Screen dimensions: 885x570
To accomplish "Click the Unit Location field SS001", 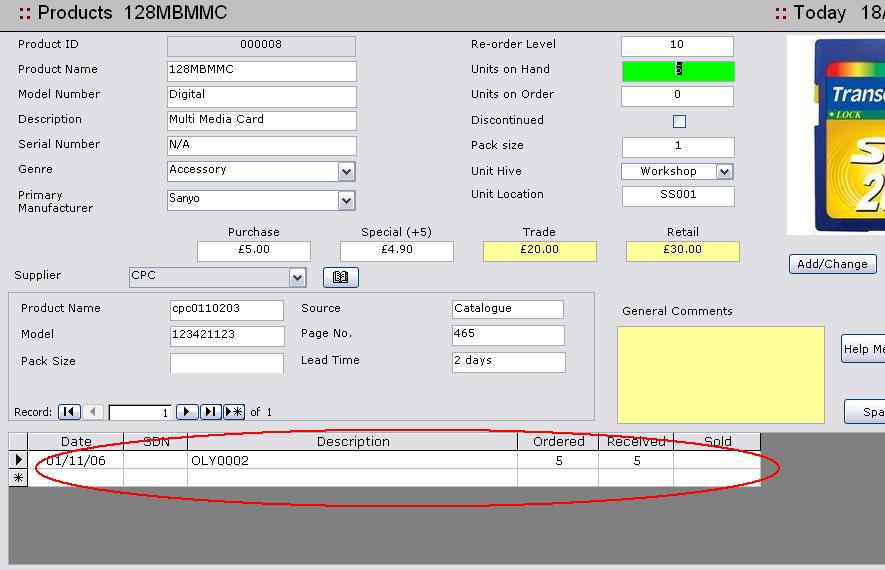I will point(678,196).
